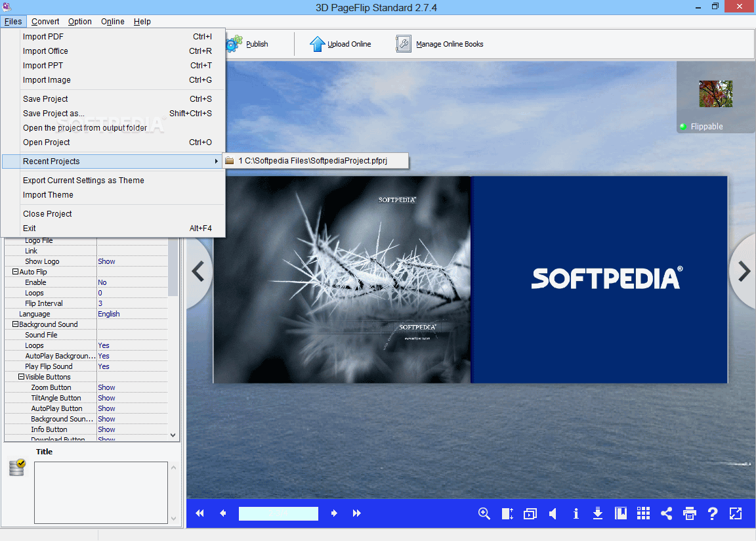Screen dimensions: 756x541
Task: Toggle fullscreen icon in bottom bar
Action: pos(736,513)
